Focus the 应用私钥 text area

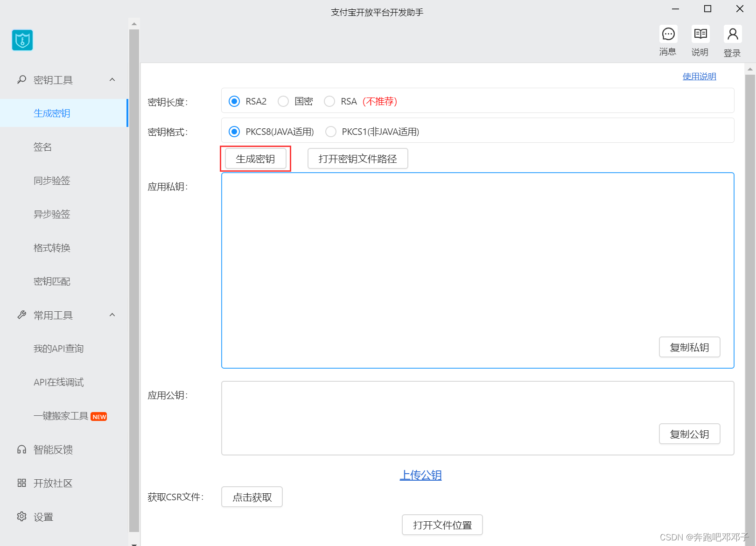(478, 271)
